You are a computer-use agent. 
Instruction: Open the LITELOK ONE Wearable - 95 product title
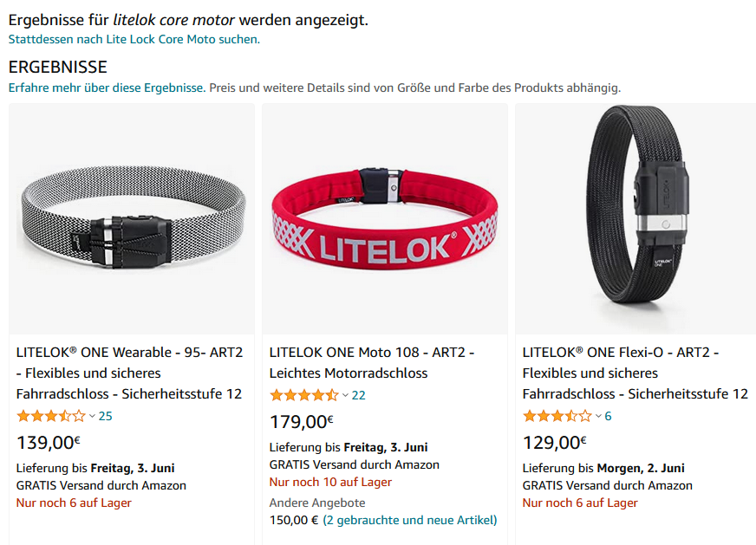[129, 373]
